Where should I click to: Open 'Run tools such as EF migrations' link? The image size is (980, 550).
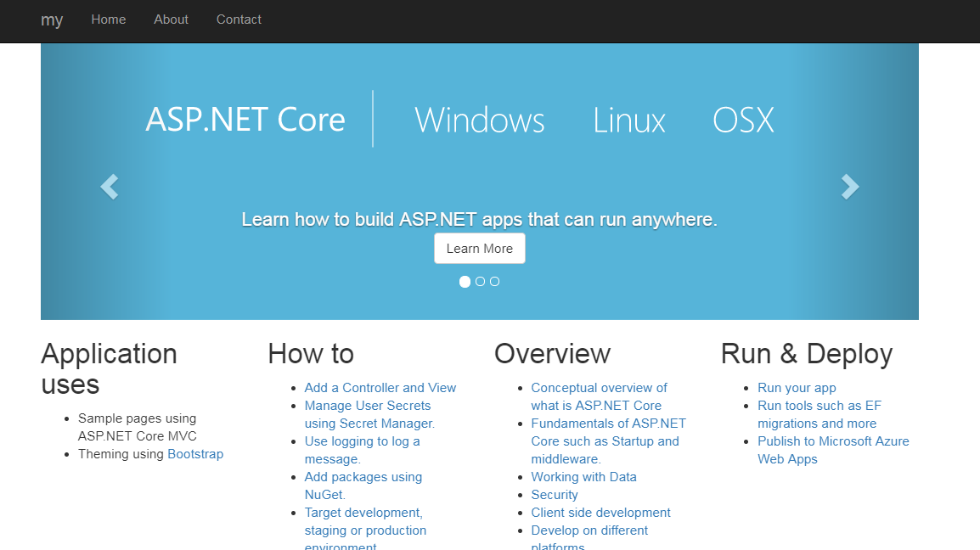tap(819, 414)
